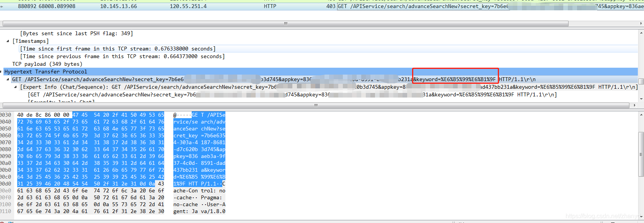Click hex bytes '61 63 68 65 2d 43 6f 6e'
644x223 pixels.
(x=52, y=190)
